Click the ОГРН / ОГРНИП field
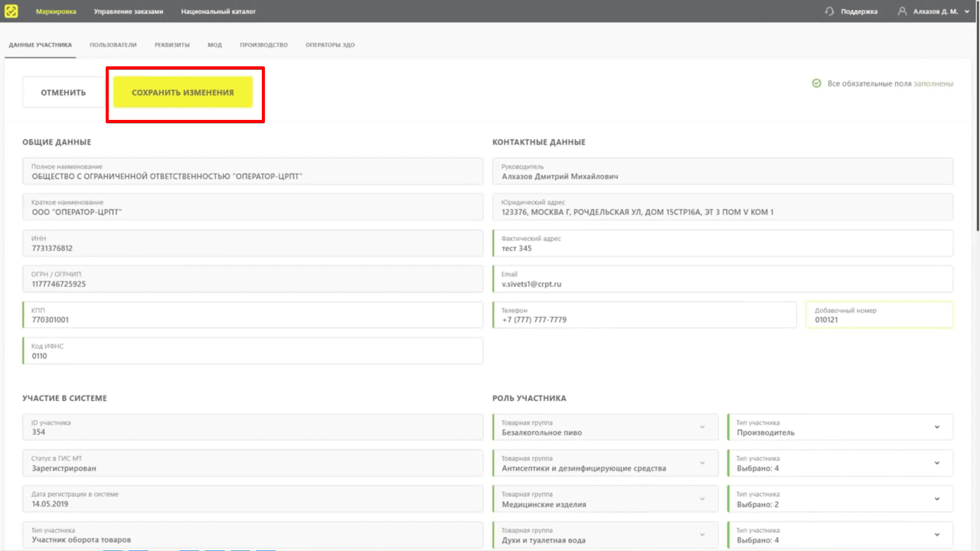 click(253, 279)
